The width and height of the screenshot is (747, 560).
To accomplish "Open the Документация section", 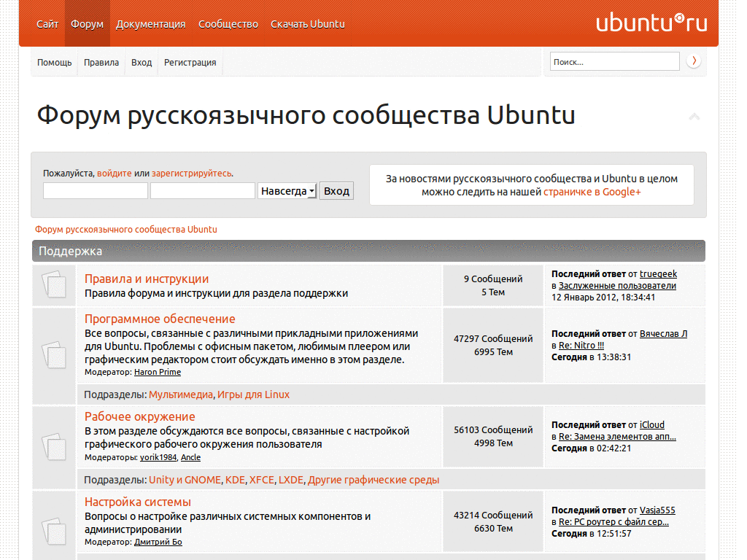I will tap(150, 23).
